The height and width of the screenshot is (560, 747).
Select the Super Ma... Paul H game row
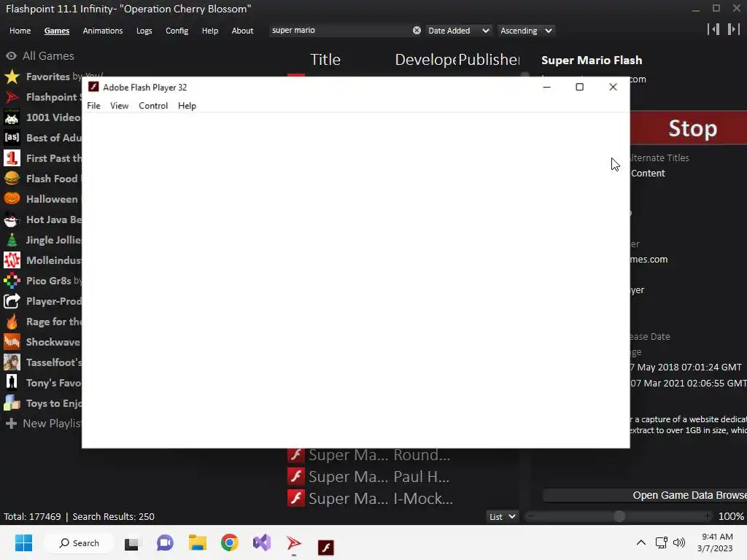[403, 476]
